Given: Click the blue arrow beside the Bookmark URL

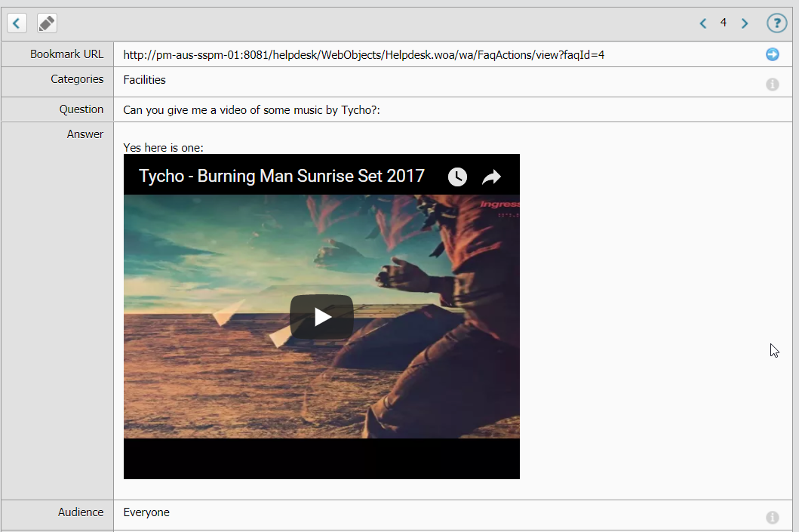Looking at the screenshot, I should point(772,54).
